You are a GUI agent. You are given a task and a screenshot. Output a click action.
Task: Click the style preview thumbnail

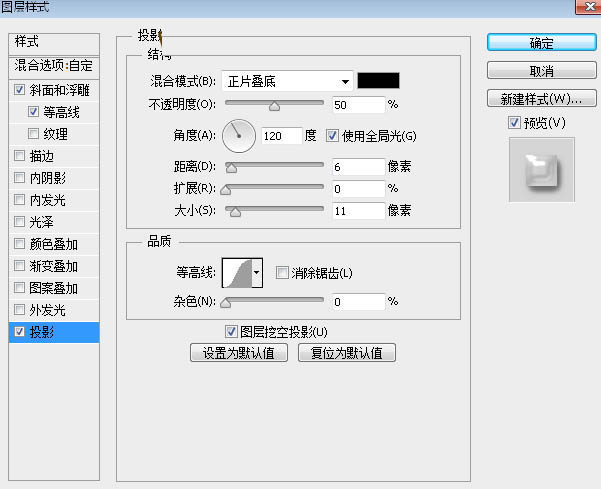[x=542, y=169]
